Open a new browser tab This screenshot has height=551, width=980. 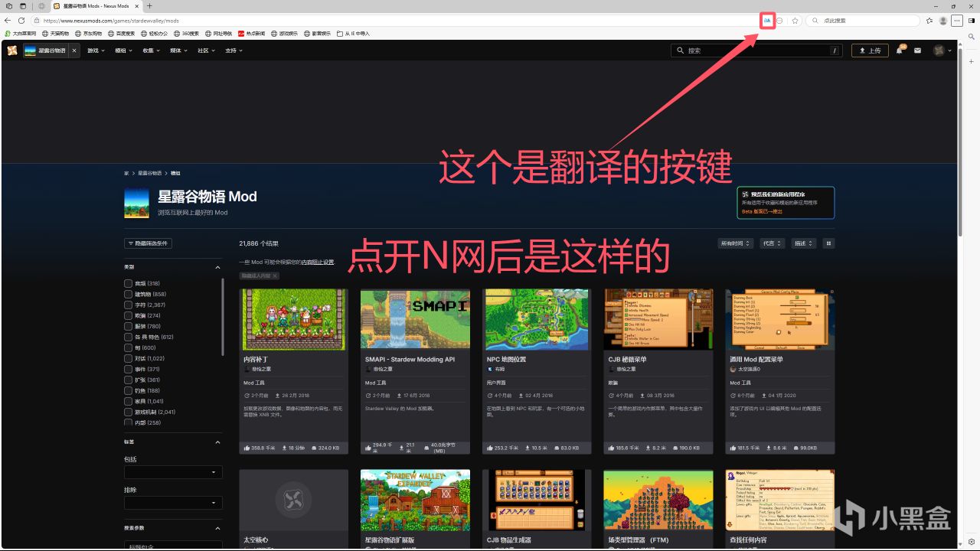pos(149,6)
